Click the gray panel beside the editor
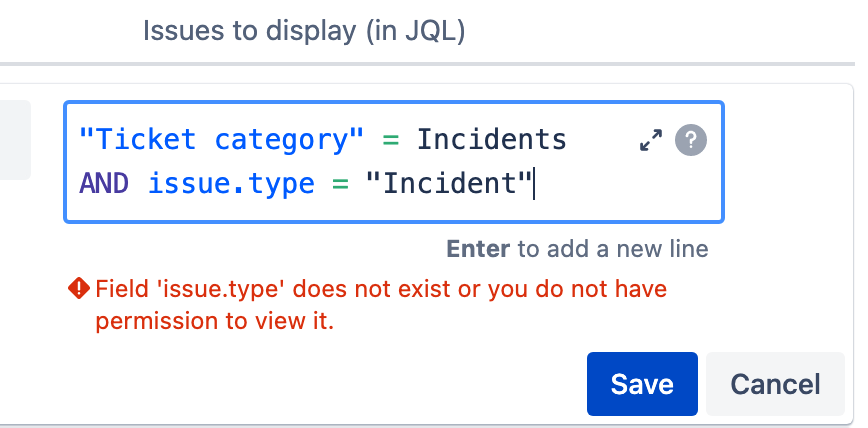 tap(15, 140)
